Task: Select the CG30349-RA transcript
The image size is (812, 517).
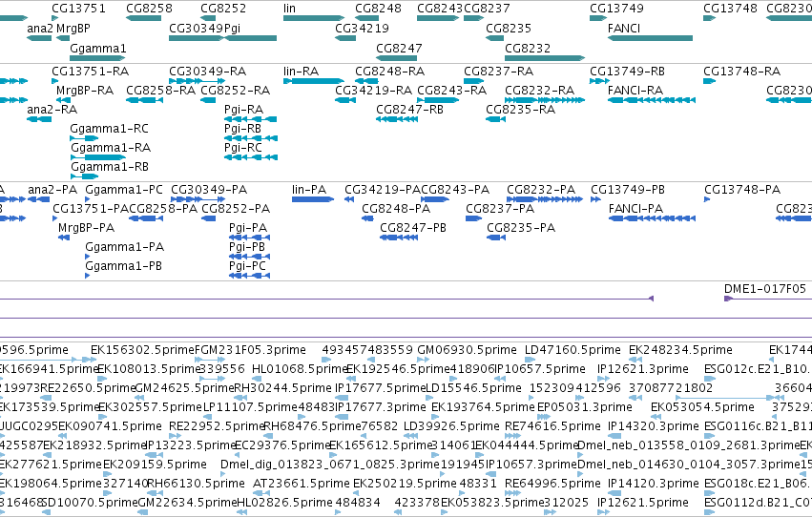Action: (x=197, y=81)
